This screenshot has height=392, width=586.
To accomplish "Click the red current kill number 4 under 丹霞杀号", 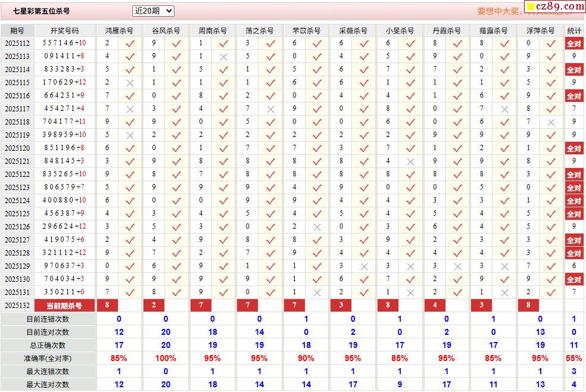I will (x=435, y=305).
